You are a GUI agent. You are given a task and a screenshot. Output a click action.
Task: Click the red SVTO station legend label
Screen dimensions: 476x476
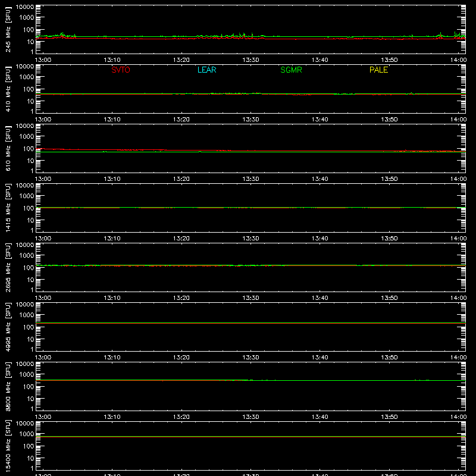121,70
